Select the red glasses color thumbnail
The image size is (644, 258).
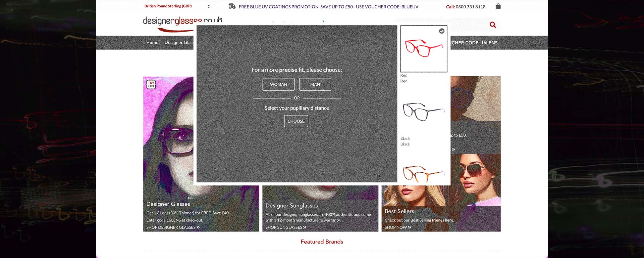coord(423,49)
